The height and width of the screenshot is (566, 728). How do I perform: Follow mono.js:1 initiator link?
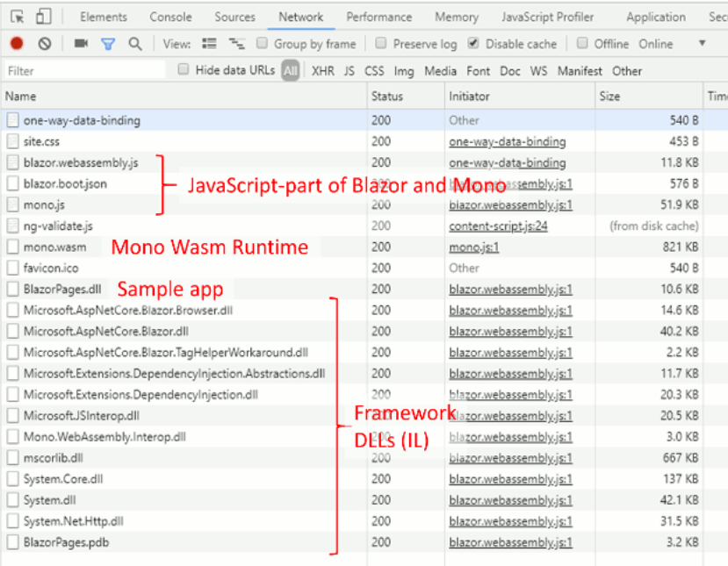coord(473,247)
